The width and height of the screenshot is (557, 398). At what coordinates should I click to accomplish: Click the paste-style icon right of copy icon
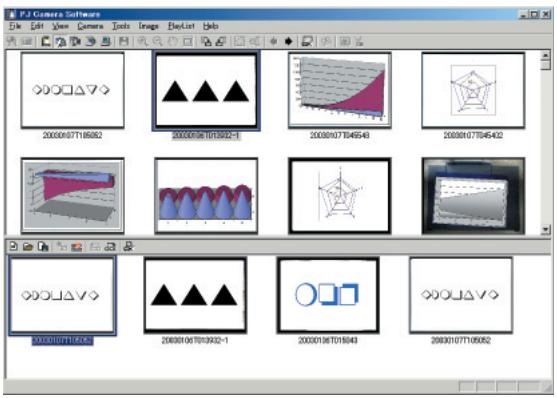tap(221, 42)
